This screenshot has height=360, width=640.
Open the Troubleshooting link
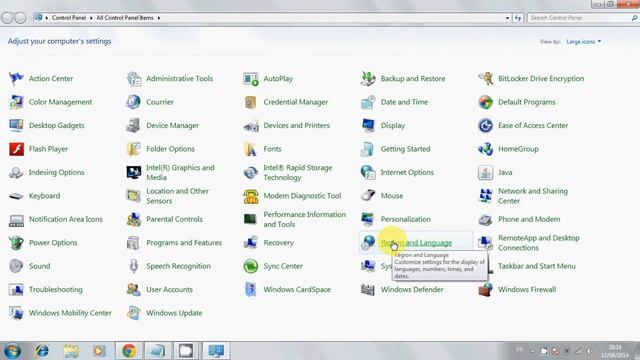point(56,289)
